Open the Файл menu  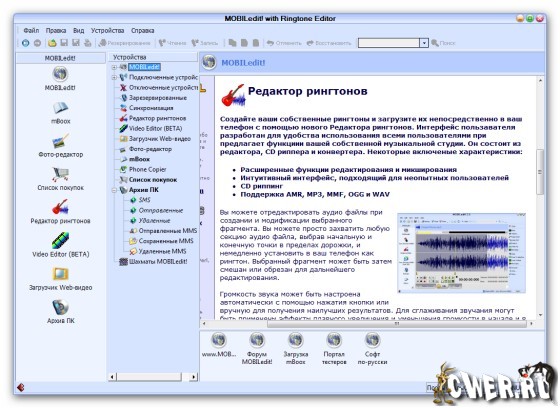31,31
